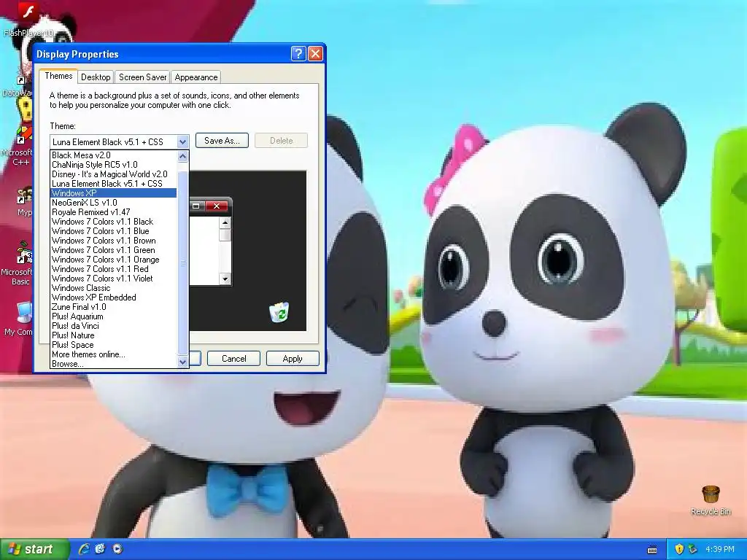Open the Microsoft C++ desktop shortcut
Screen dimensions: 747x560
pos(19,147)
